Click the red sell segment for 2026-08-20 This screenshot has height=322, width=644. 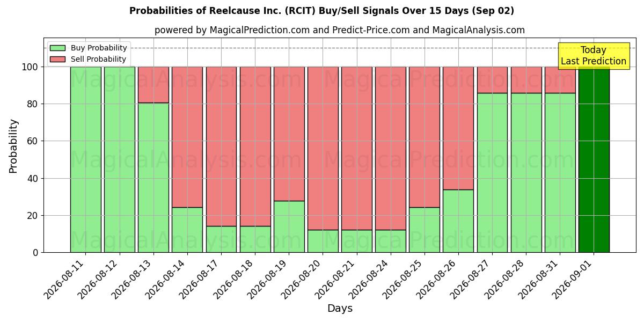click(323, 148)
